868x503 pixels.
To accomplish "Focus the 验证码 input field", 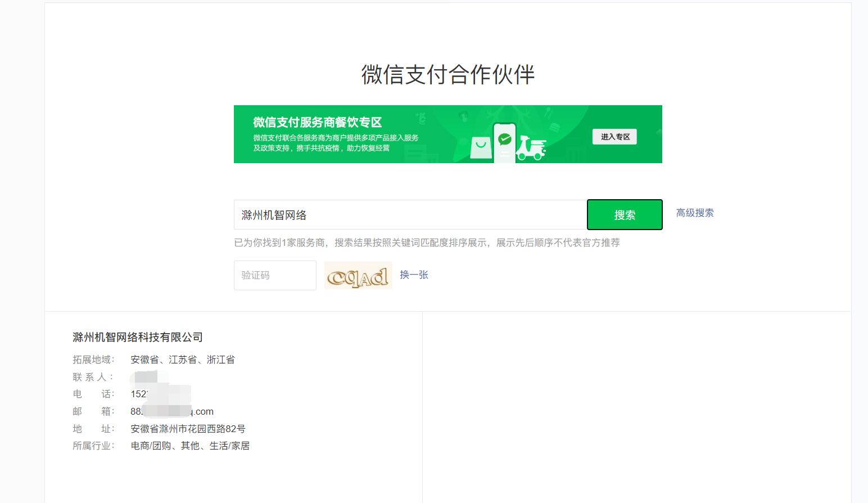I will [275, 276].
